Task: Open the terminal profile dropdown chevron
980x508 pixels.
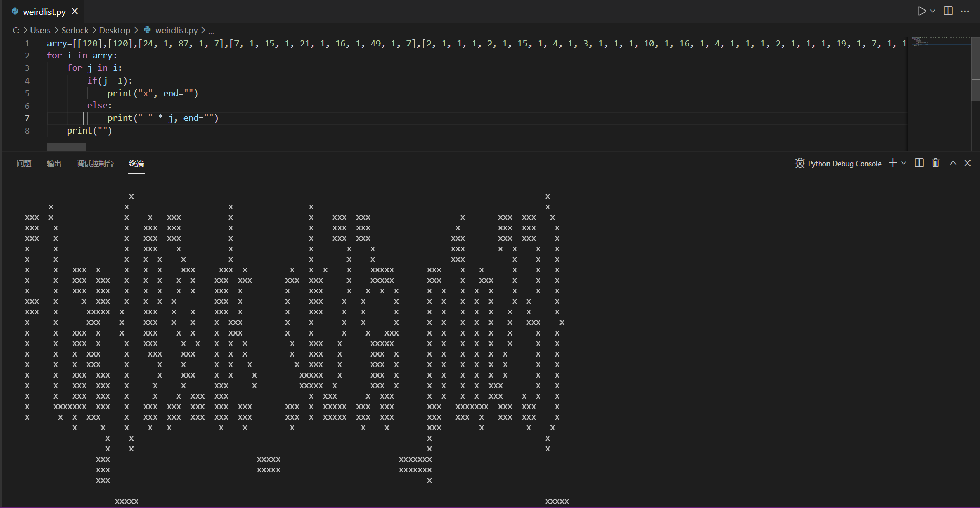Action: pos(903,163)
